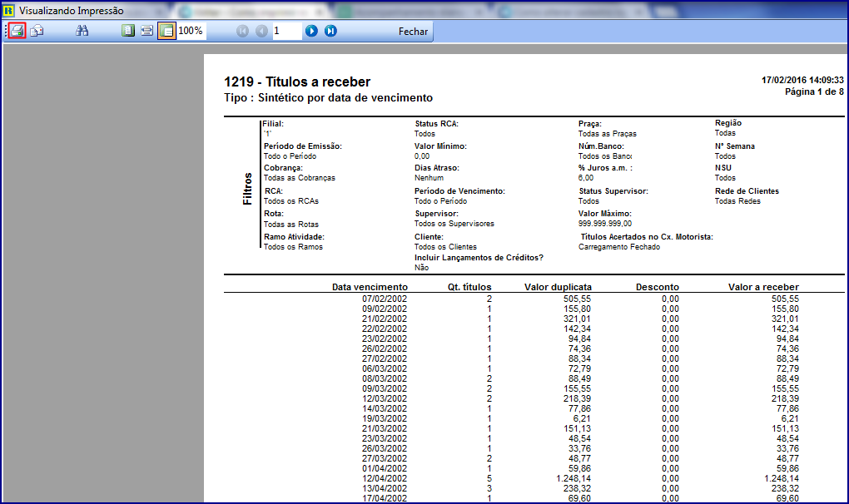849x504 pixels.
Task: Click the page number input field
Action: (286, 31)
